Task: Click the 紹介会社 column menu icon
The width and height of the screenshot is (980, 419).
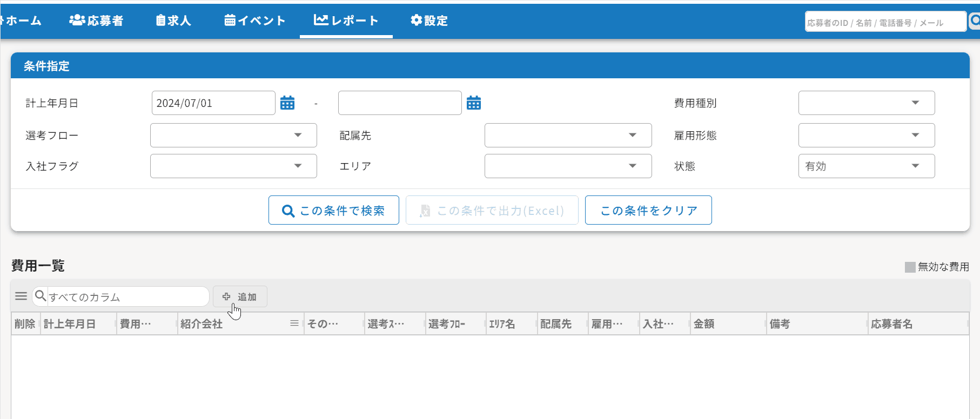Action: tap(294, 323)
